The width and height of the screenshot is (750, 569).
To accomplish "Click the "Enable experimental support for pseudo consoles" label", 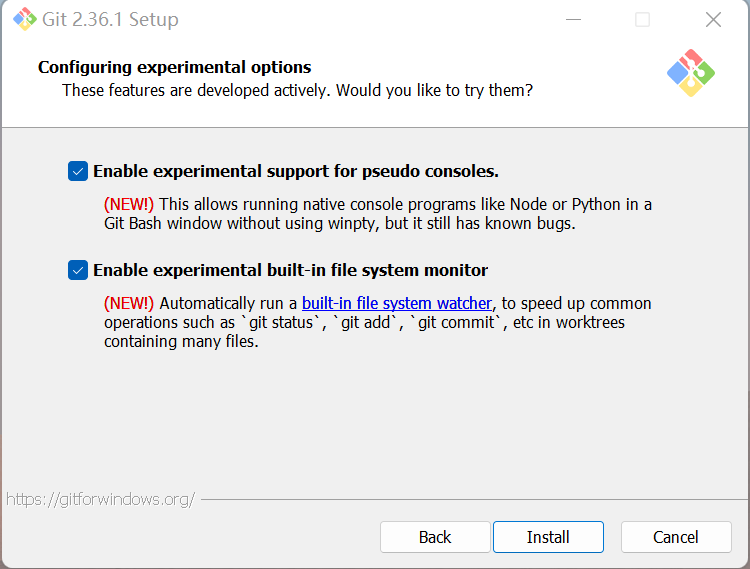I will click(295, 171).
